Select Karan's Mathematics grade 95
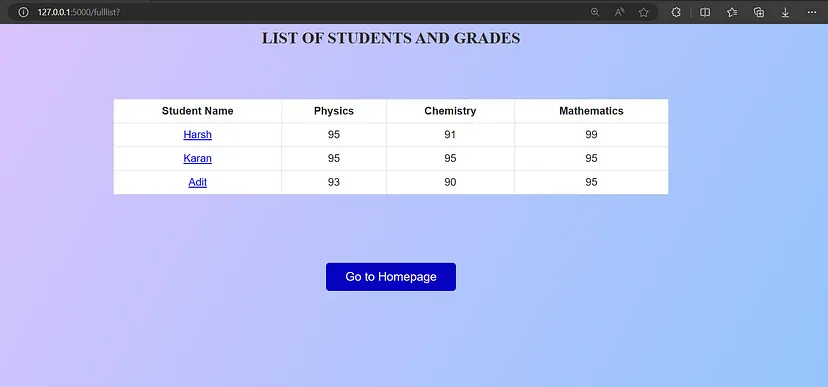The height and width of the screenshot is (387, 828). [x=591, y=158]
